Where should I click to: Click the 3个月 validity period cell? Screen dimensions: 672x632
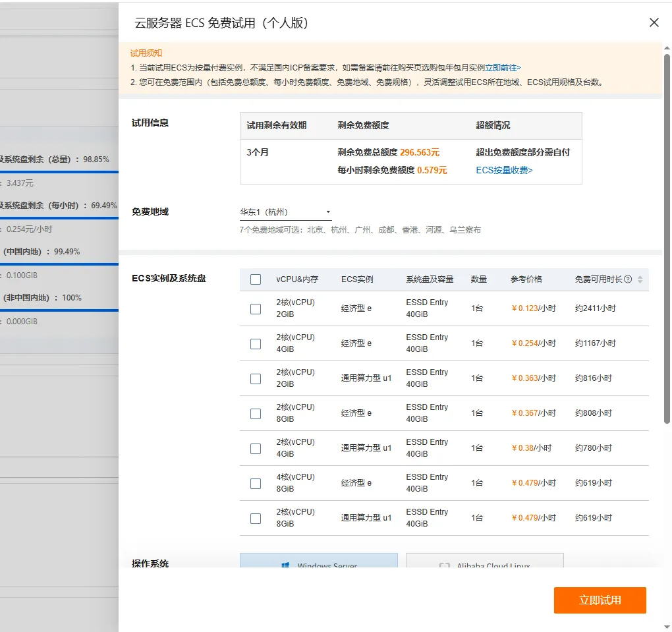[258, 153]
